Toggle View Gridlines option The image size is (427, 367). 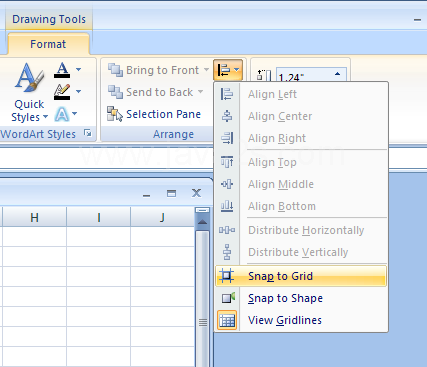pyautogui.click(x=302, y=320)
